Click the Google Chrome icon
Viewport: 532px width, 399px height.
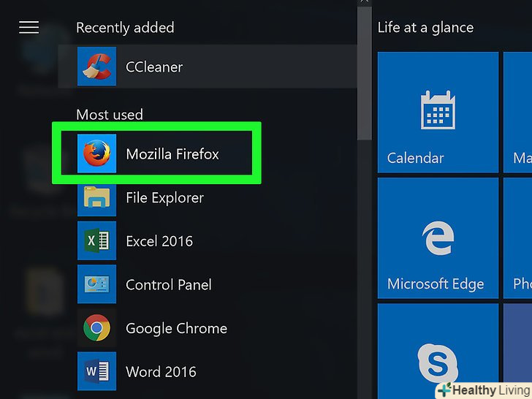(96, 327)
